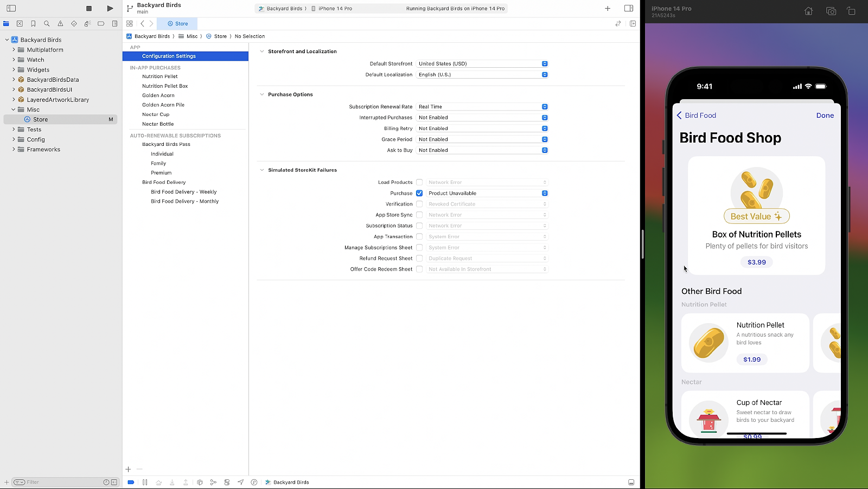Image resolution: width=868 pixels, height=489 pixels.
Task: Open Debug Memory Graph icon
Action: [213, 482]
